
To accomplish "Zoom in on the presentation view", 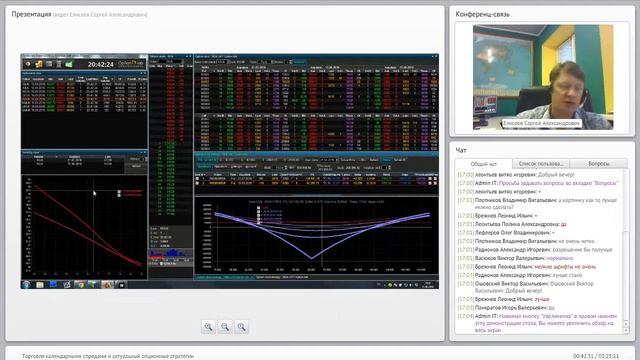I will [x=208, y=327].
